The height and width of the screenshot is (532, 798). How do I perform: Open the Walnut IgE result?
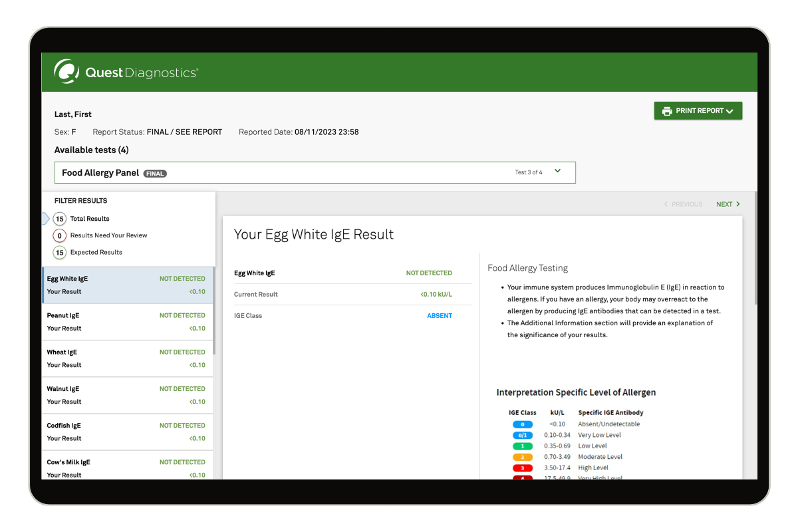coord(126,395)
